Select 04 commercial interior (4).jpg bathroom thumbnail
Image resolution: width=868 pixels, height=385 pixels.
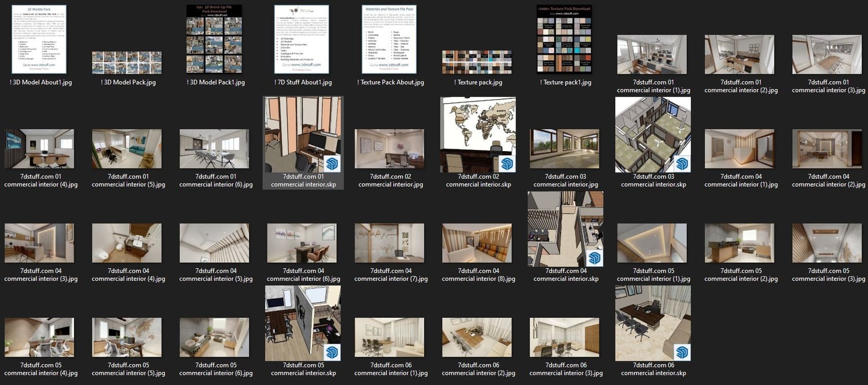click(x=127, y=243)
